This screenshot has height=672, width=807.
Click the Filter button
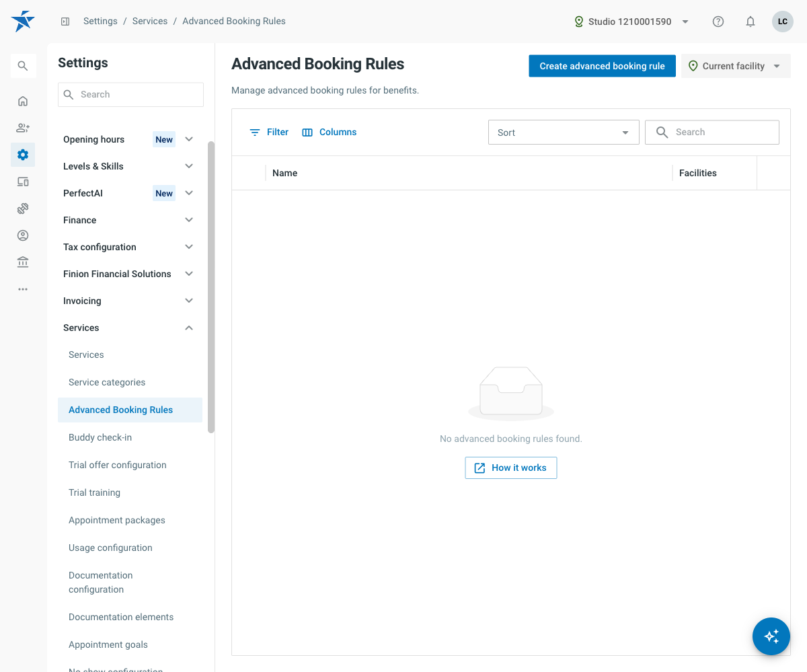[x=269, y=132]
